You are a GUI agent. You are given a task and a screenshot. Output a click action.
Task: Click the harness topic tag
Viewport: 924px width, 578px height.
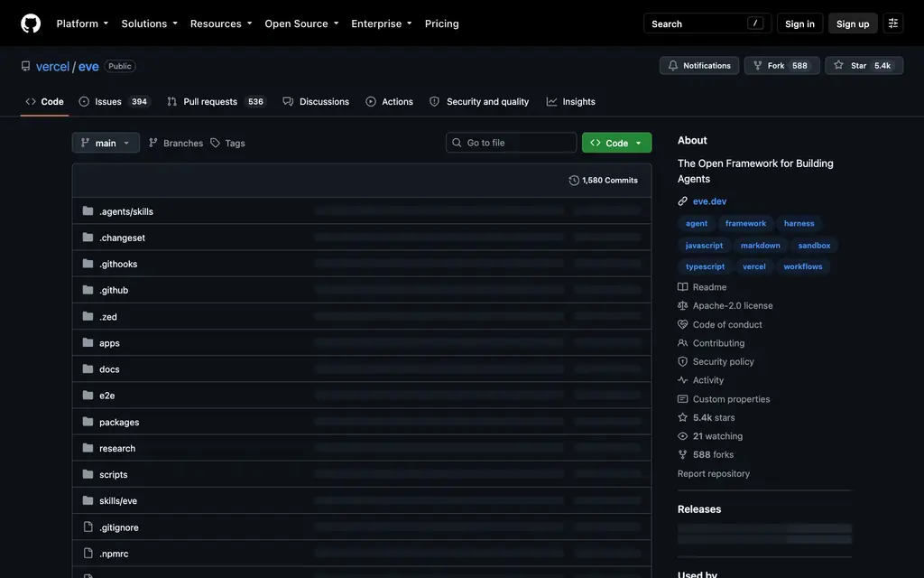tap(799, 224)
